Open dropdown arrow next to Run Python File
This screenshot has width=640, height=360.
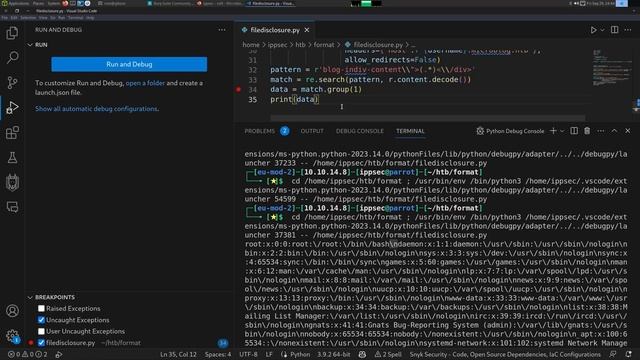pos(602,30)
